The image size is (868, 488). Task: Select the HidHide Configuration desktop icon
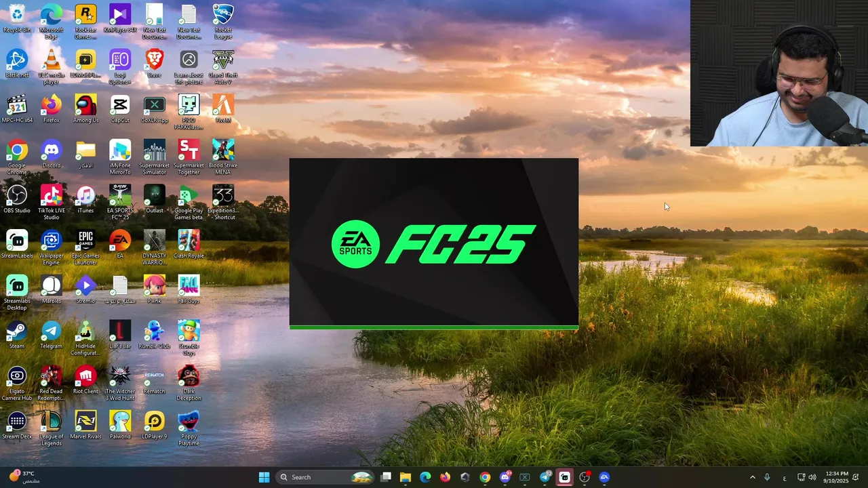(x=85, y=338)
